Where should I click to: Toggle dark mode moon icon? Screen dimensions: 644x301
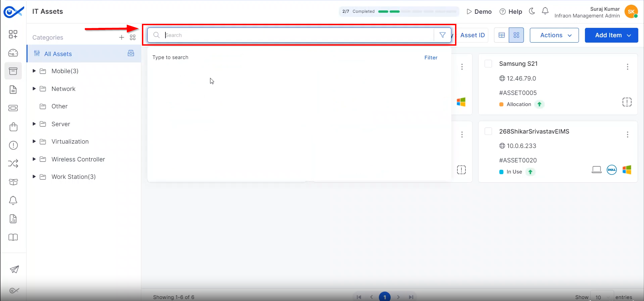532,11
